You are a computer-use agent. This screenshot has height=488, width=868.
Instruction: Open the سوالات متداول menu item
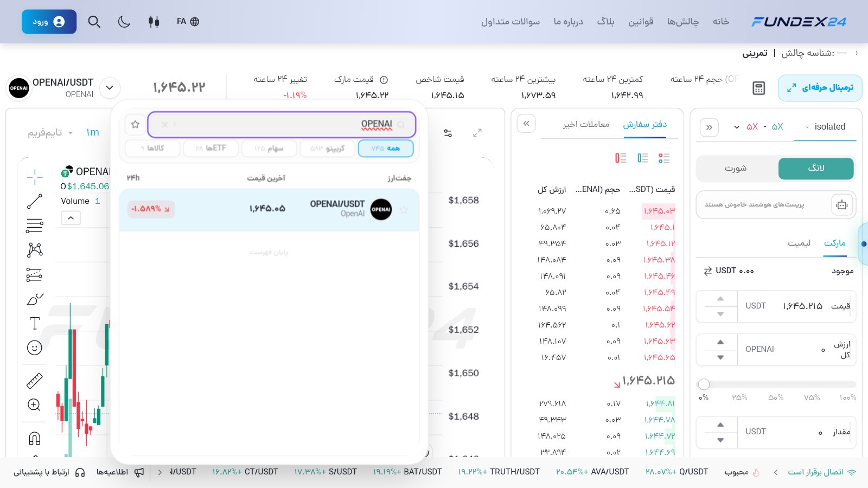[510, 22]
